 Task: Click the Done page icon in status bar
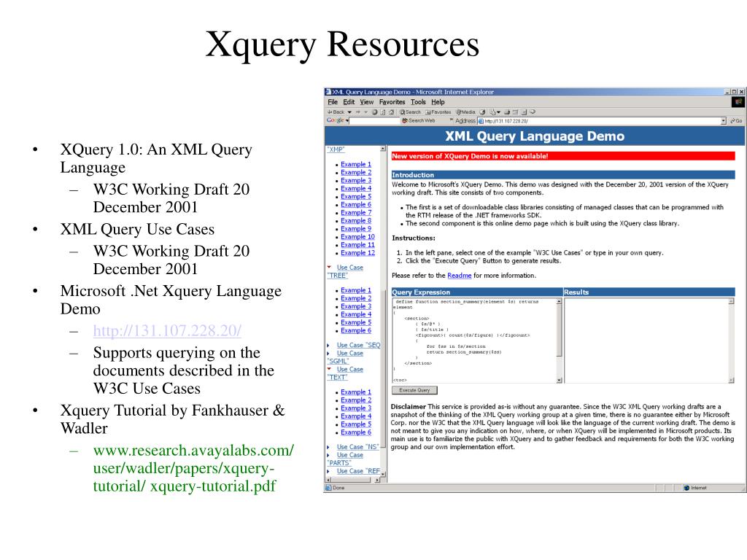(x=328, y=488)
